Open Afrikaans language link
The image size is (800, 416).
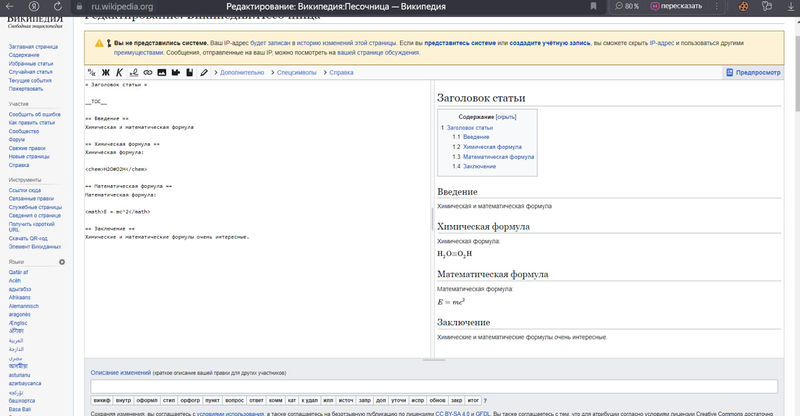coord(19,298)
